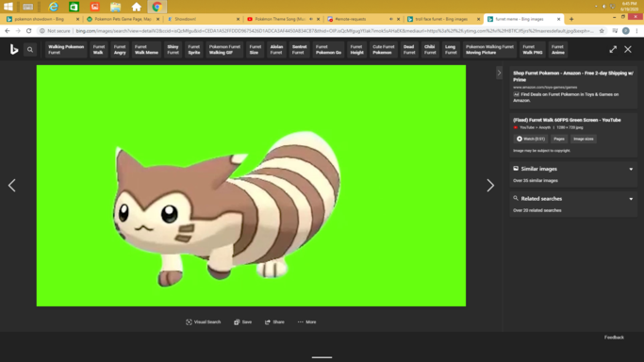Click the browser forward arrow

pyautogui.click(x=18, y=31)
